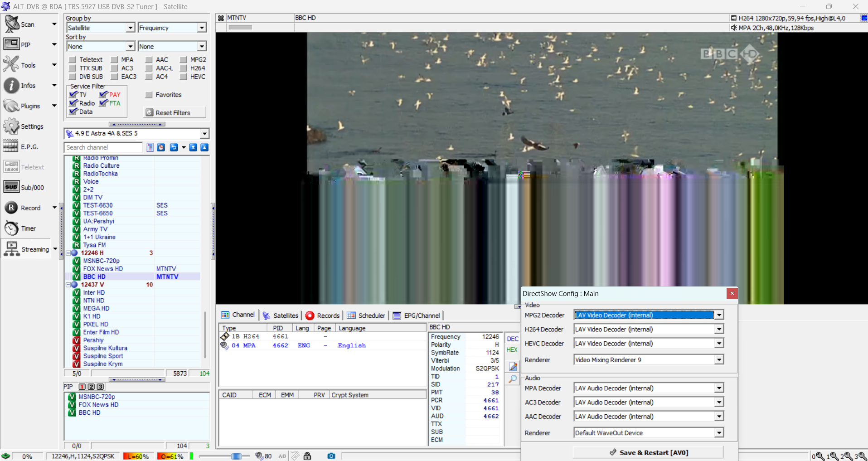Click the volume slider in status bar
Viewport: 868px width, 461px height.
236,456
